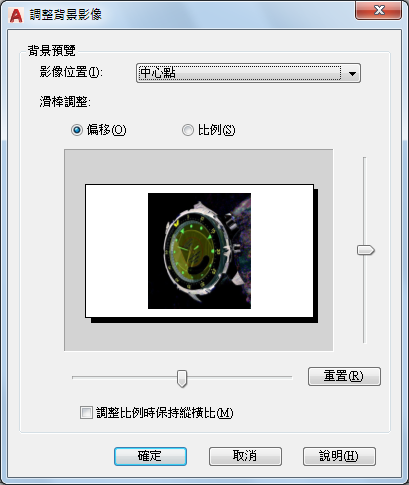
Task: Click the vertical slider thumb handle
Action: [366, 250]
